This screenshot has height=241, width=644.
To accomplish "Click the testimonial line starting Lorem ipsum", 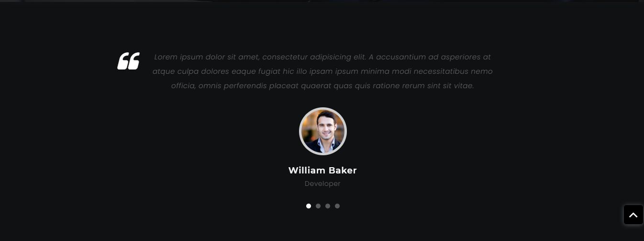I will click(x=322, y=57).
